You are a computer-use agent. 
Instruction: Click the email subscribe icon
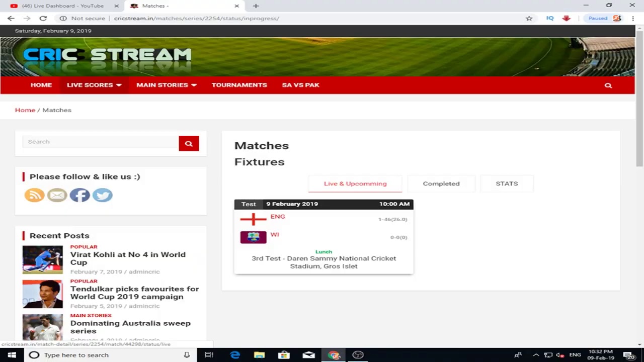(57, 195)
